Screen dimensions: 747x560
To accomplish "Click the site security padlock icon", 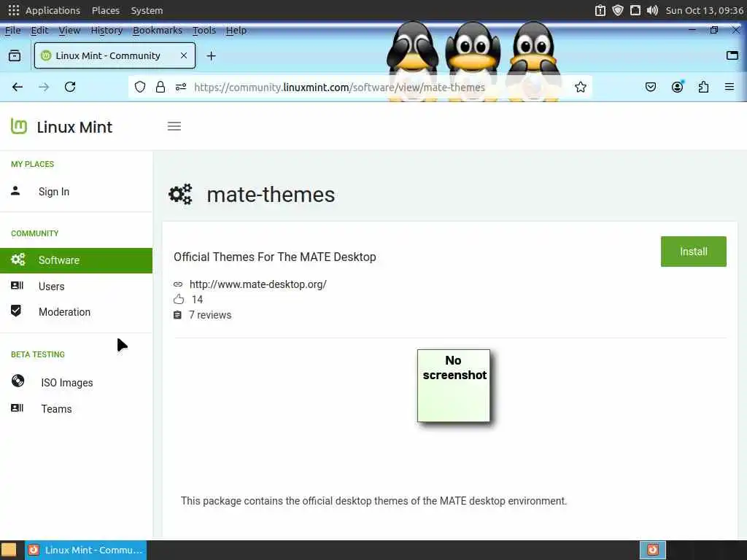I will [x=160, y=87].
